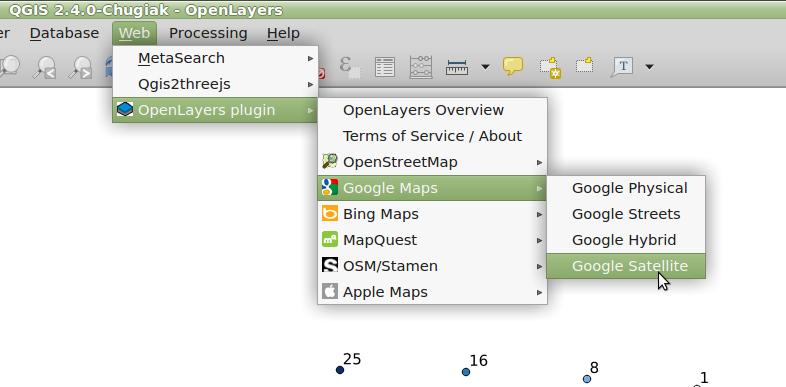Expand the Qgis2threejs submenu arrow
Image resolution: width=786 pixels, height=387 pixels.
coord(311,85)
